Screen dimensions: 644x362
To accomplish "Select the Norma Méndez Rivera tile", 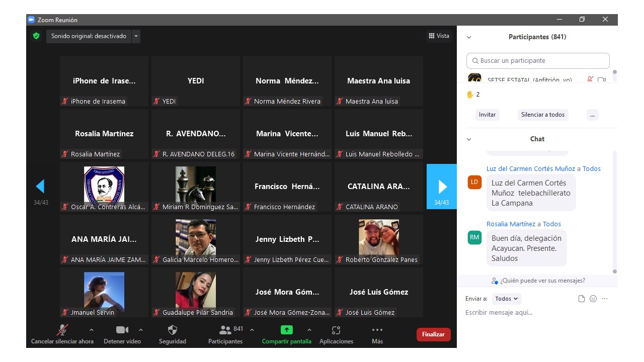I will coord(287,81).
